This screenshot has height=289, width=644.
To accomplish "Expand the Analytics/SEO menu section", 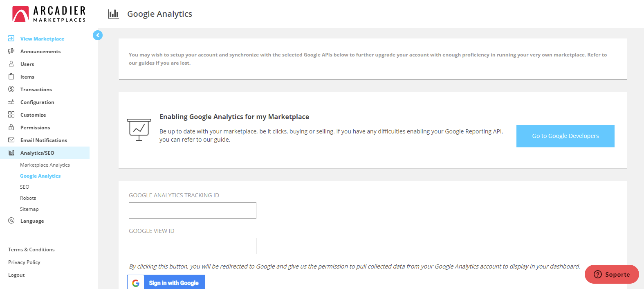I will [37, 153].
